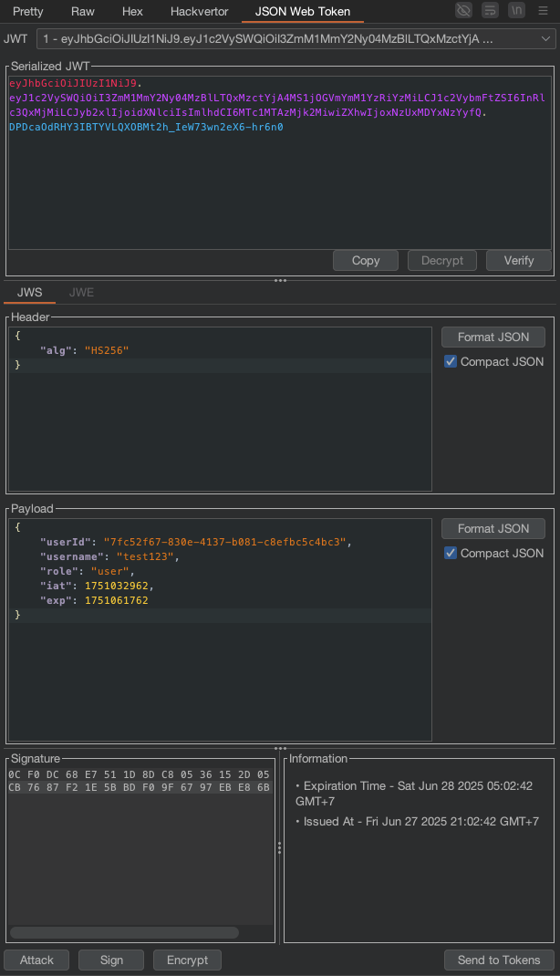This screenshot has width=560, height=976.
Task: Click the "user" role value
Action: [109, 571]
